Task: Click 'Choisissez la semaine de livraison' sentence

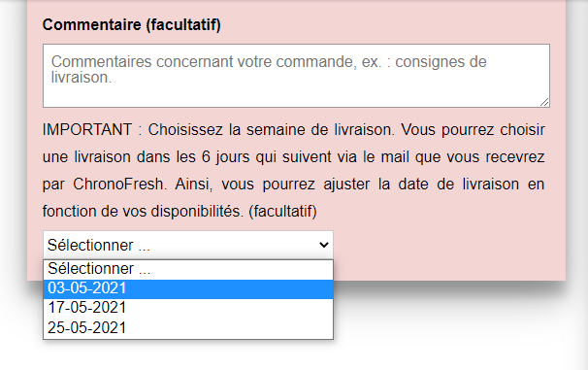Action: point(271,130)
